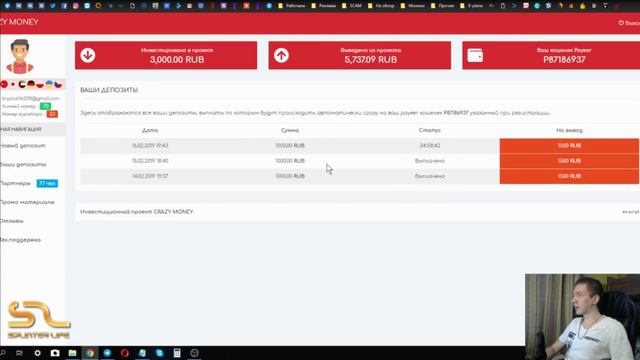This screenshot has width=640, height=360.
Task: Open the Camera app in taskbar
Action: 55,353
